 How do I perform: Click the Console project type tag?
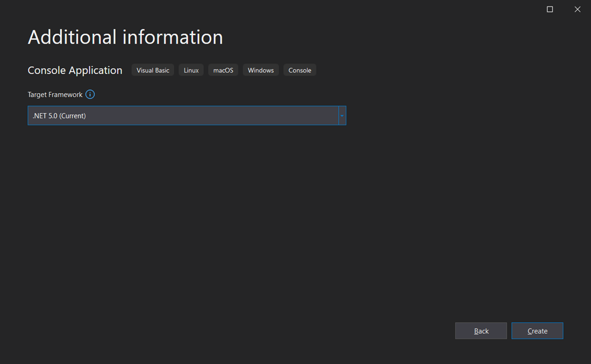pyautogui.click(x=300, y=70)
